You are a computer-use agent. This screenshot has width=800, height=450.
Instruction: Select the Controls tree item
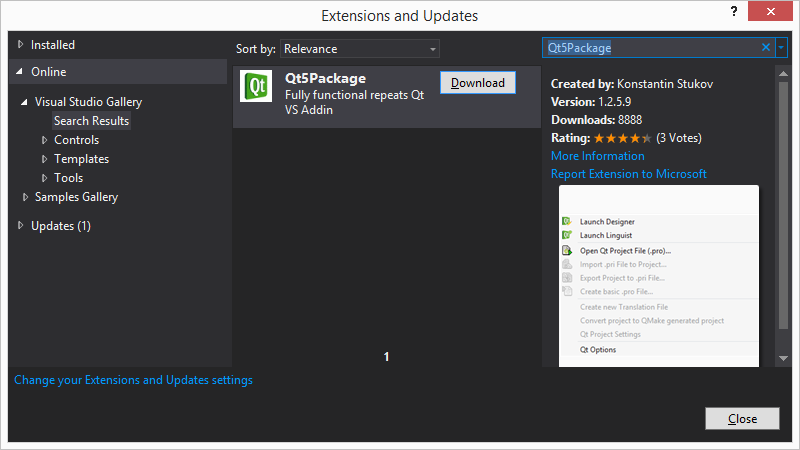(x=77, y=140)
